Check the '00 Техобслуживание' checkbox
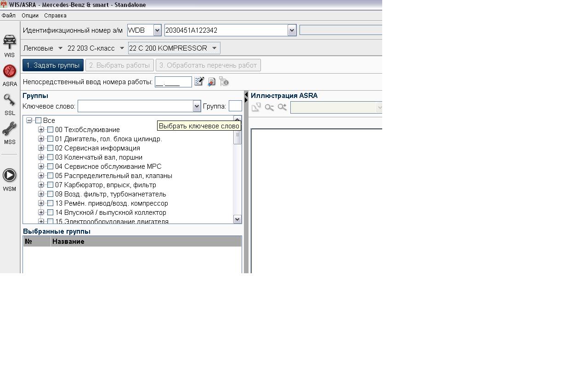 point(51,130)
